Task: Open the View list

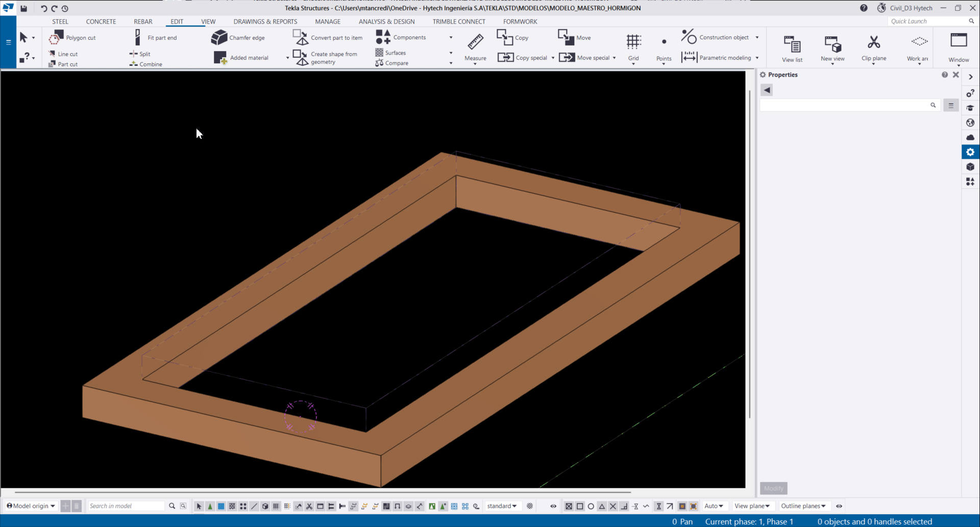Action: click(x=792, y=48)
